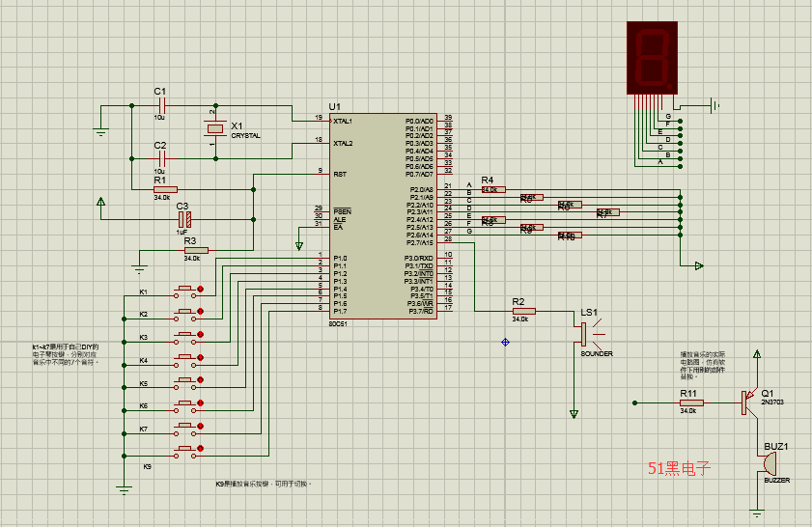The width and height of the screenshot is (812, 527).
Task: Select the C3 electrolytic capacitor
Action: click(x=184, y=219)
